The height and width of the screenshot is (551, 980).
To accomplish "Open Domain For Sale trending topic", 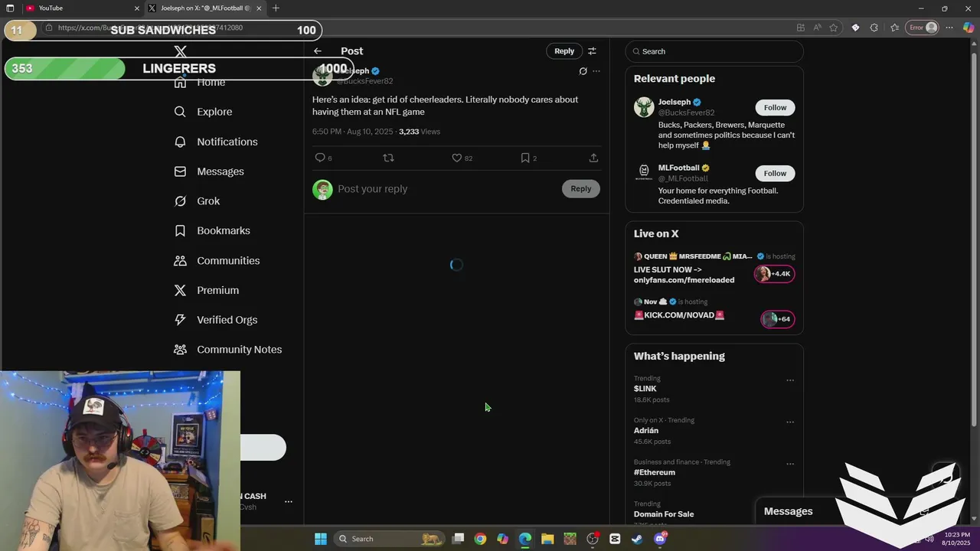I will pos(664,514).
